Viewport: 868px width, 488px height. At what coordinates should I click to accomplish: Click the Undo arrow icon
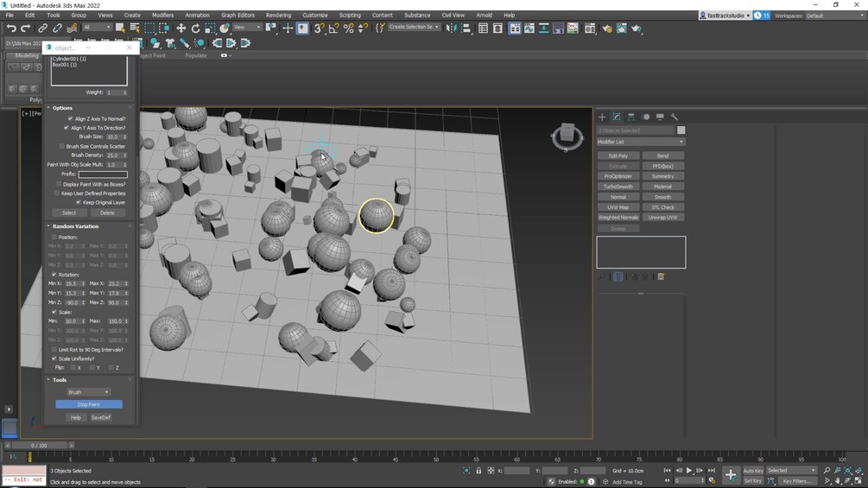point(11,28)
